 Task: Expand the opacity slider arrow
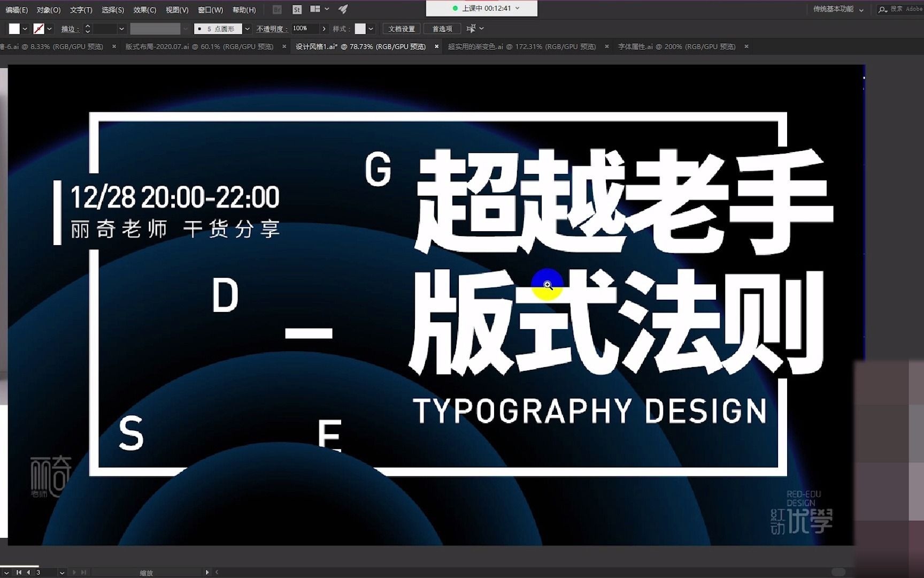tap(324, 29)
